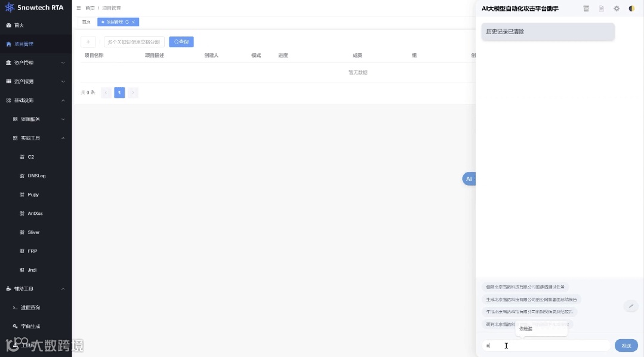Click the 模式 column header

pos(256,56)
